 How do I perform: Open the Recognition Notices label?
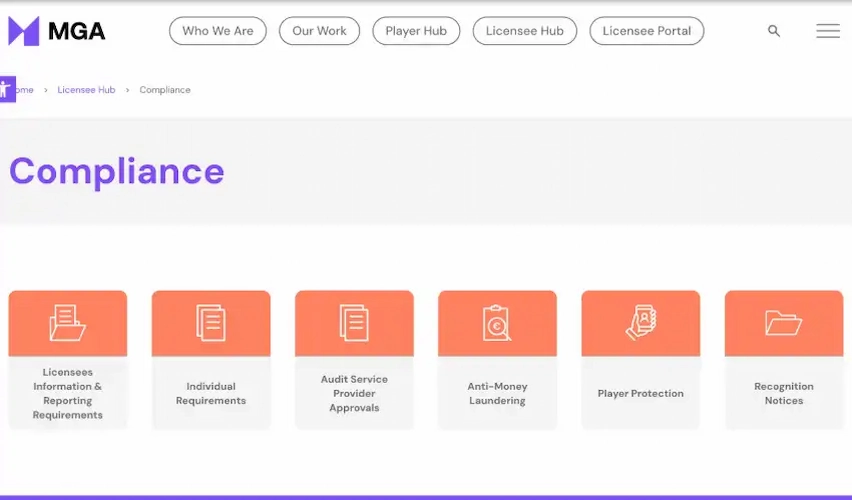pyautogui.click(x=784, y=393)
